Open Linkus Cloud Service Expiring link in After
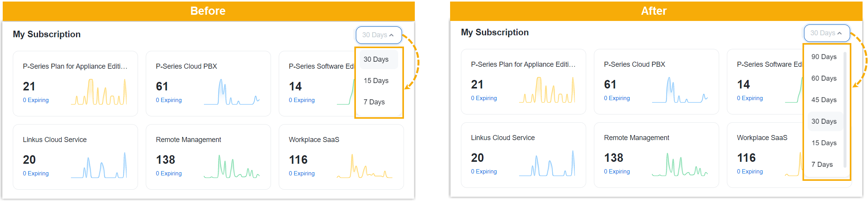868x201 pixels. (x=484, y=172)
